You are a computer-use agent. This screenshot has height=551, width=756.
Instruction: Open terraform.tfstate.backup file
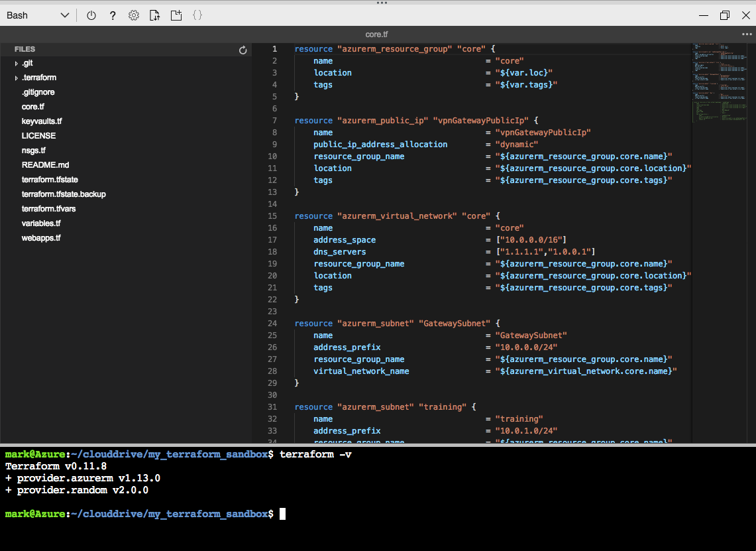(x=64, y=194)
